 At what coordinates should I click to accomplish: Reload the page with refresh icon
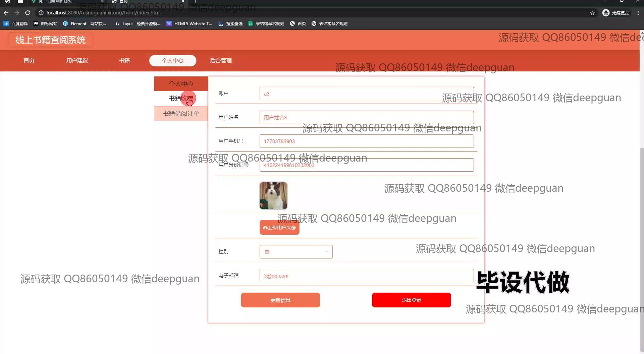click(28, 13)
